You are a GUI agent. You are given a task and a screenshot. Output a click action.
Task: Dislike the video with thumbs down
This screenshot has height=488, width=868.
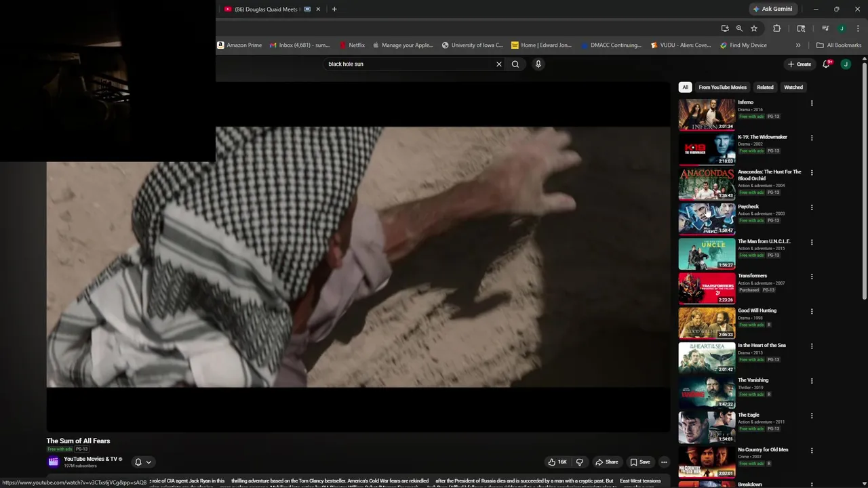click(580, 462)
